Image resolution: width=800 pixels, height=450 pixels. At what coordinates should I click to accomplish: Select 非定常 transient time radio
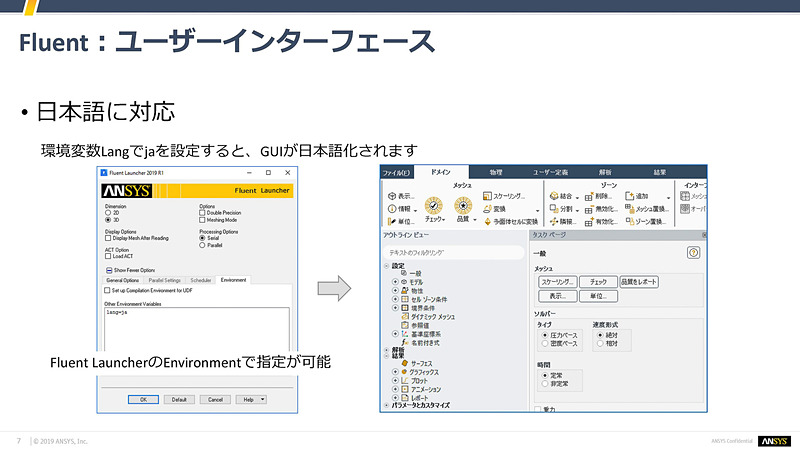[x=545, y=384]
